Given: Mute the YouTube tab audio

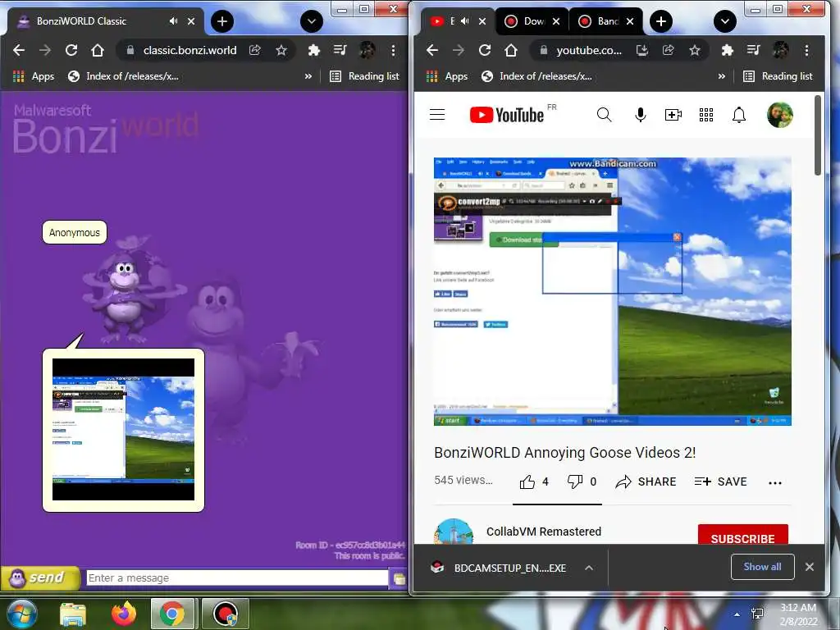Looking at the screenshot, I should [464, 21].
